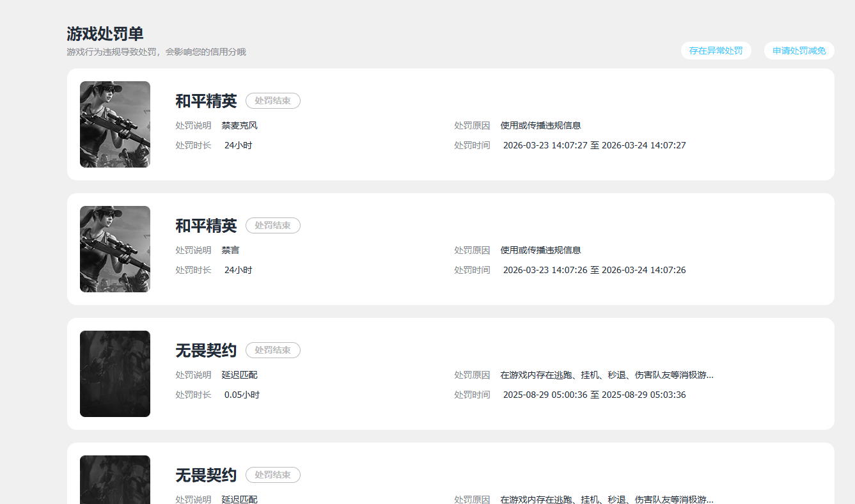Click the time range ending 2026-03-24 14:07:26
This screenshot has height=504, width=855.
pyautogui.click(x=595, y=270)
